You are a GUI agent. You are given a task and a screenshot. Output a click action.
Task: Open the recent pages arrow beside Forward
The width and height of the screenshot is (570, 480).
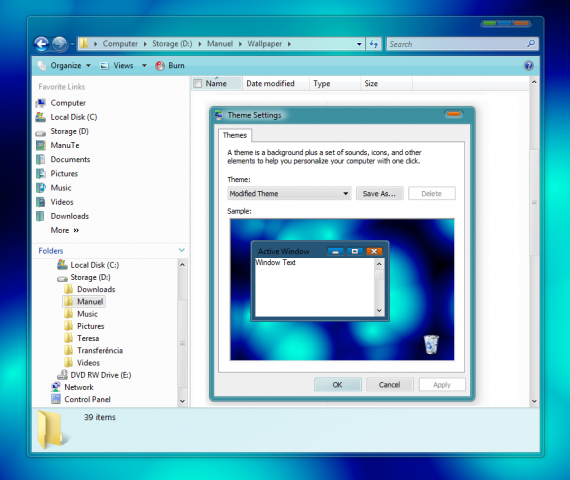(72, 44)
